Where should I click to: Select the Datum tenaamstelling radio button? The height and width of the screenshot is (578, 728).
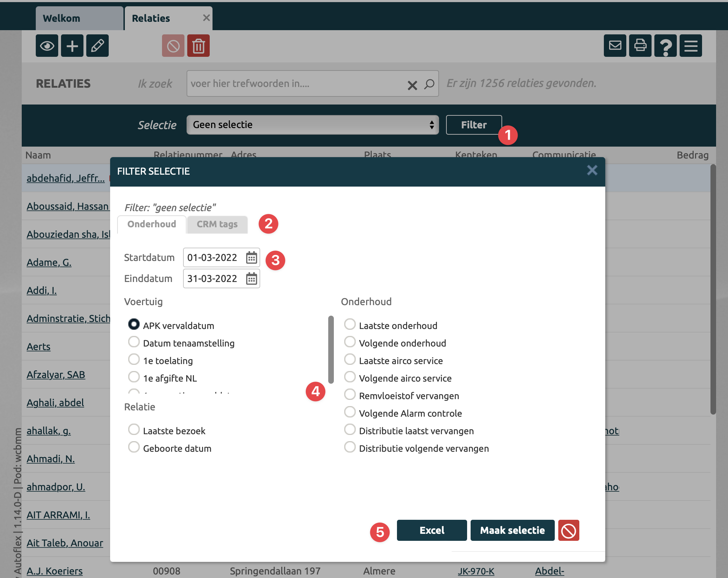coord(134,342)
